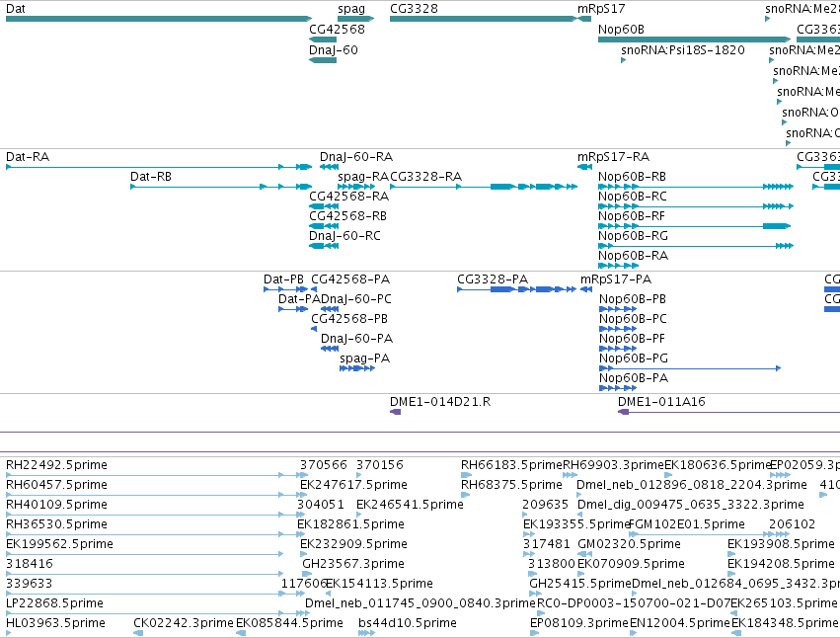Select the Dat-RB transcript

221,187
